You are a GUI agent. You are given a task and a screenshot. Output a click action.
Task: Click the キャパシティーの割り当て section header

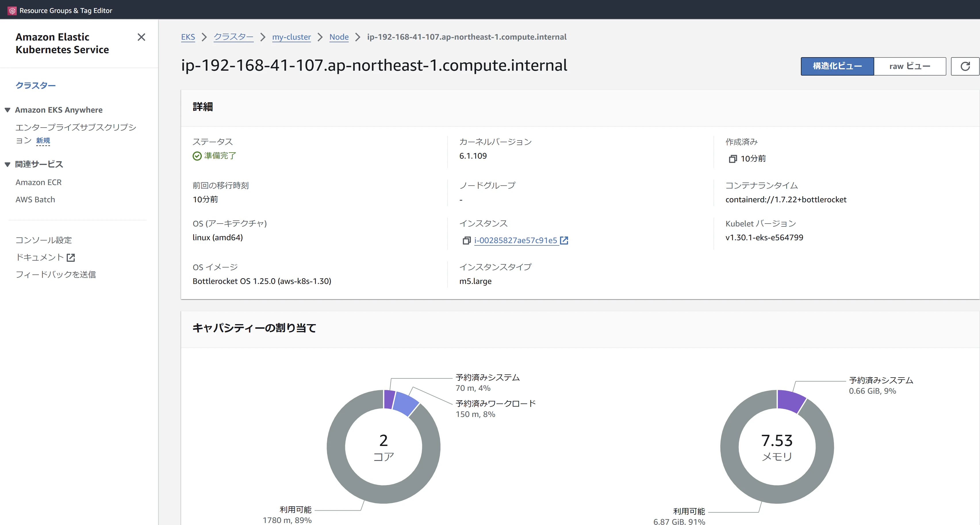point(254,328)
